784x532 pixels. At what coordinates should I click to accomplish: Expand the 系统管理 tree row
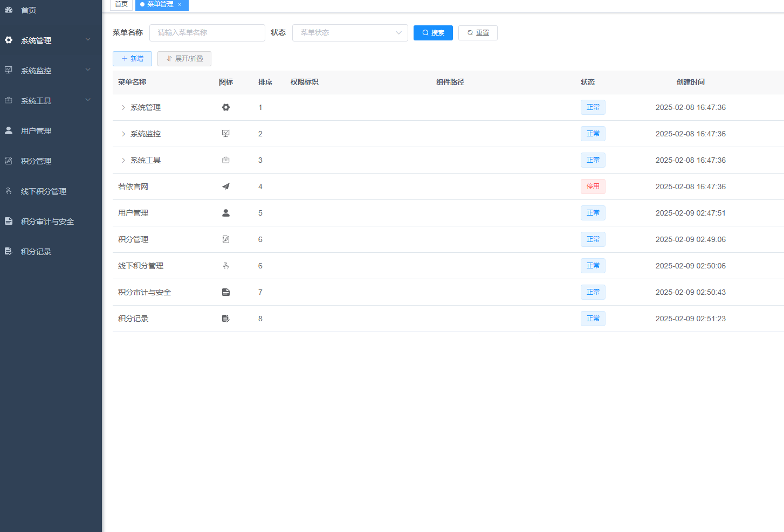tap(123, 107)
